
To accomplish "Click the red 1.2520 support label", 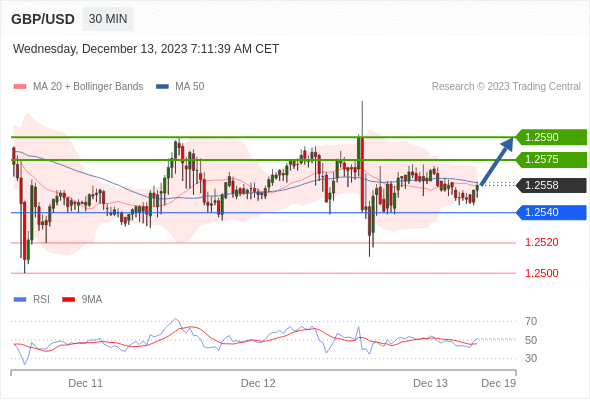I will pyautogui.click(x=541, y=242).
